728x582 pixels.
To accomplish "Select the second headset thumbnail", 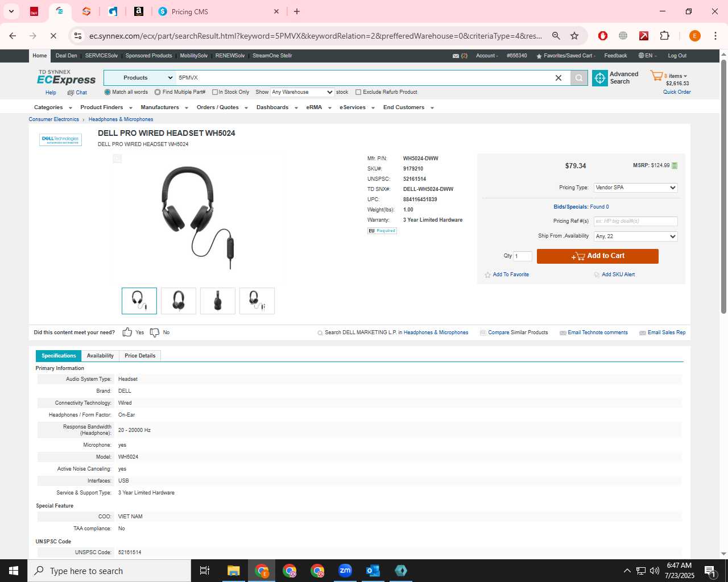I will 179,301.
